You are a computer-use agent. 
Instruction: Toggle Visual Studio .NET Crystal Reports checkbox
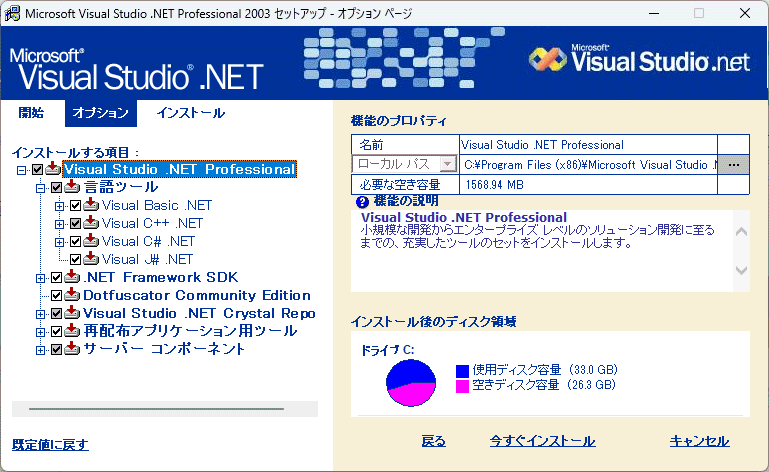point(56,314)
